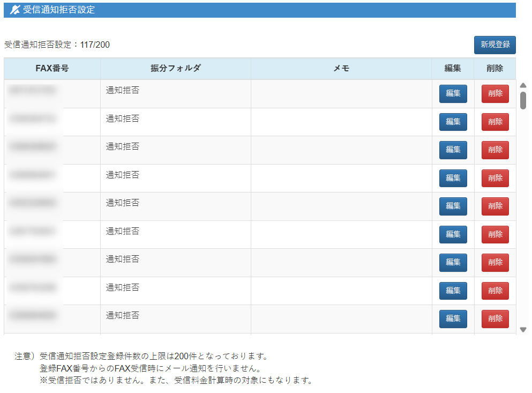
Task: Click the FAX番号 column header
Action: click(53, 68)
